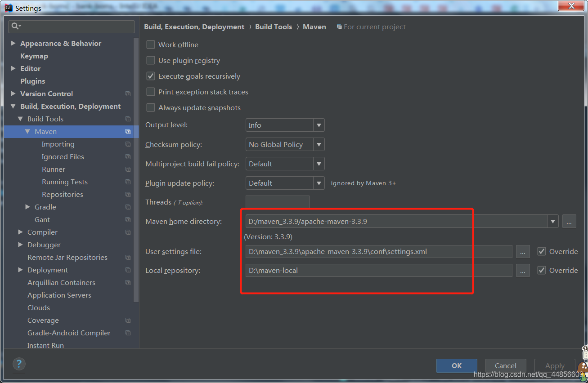Viewport: 588px width, 383px height.
Task: Expand Appearance & Behavior node
Action: tap(13, 44)
